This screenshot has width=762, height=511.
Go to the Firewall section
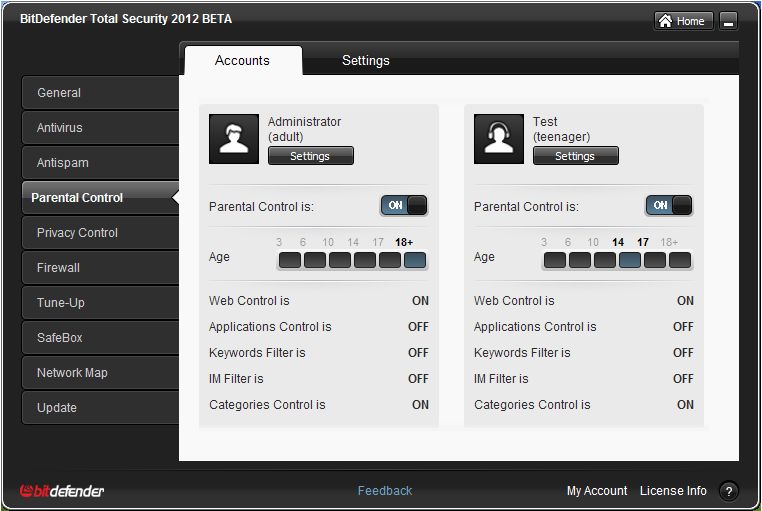coord(101,268)
